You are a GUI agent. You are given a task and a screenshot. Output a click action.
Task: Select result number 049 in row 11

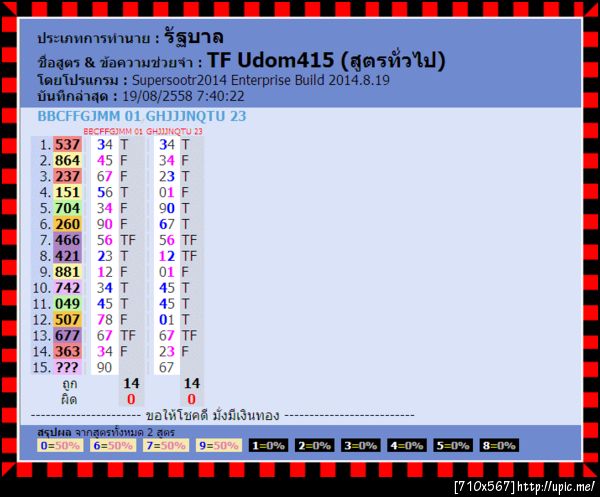[67, 304]
